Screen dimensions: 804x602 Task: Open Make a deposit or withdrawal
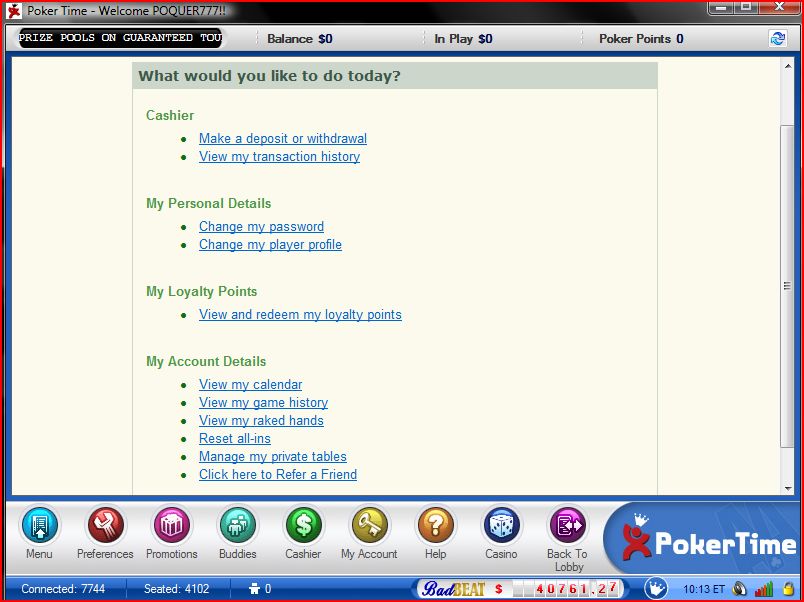click(x=283, y=138)
